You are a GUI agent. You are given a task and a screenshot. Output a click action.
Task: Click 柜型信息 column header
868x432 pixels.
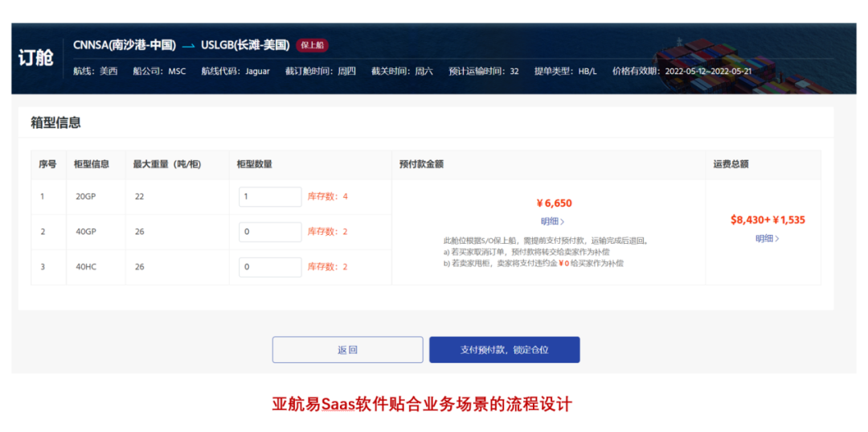click(x=92, y=164)
